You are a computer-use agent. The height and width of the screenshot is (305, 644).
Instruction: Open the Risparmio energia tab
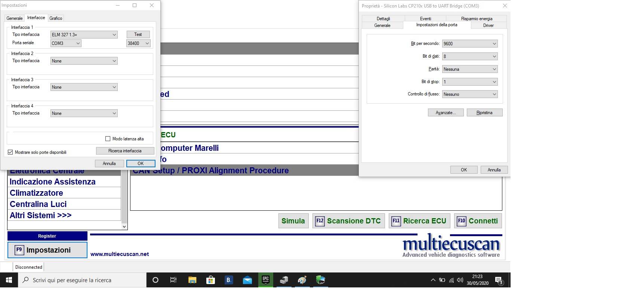coord(477,18)
